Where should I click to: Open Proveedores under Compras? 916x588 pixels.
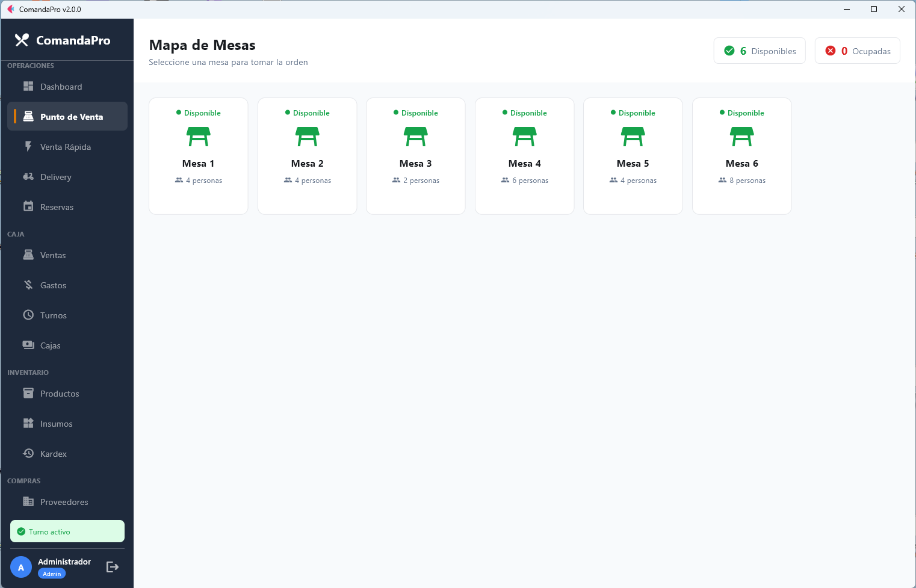coord(67,501)
